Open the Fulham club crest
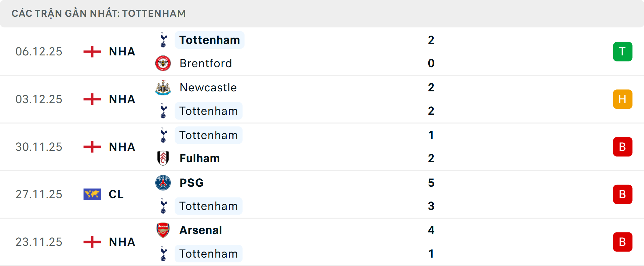The width and height of the screenshot is (644, 266). pos(163,158)
